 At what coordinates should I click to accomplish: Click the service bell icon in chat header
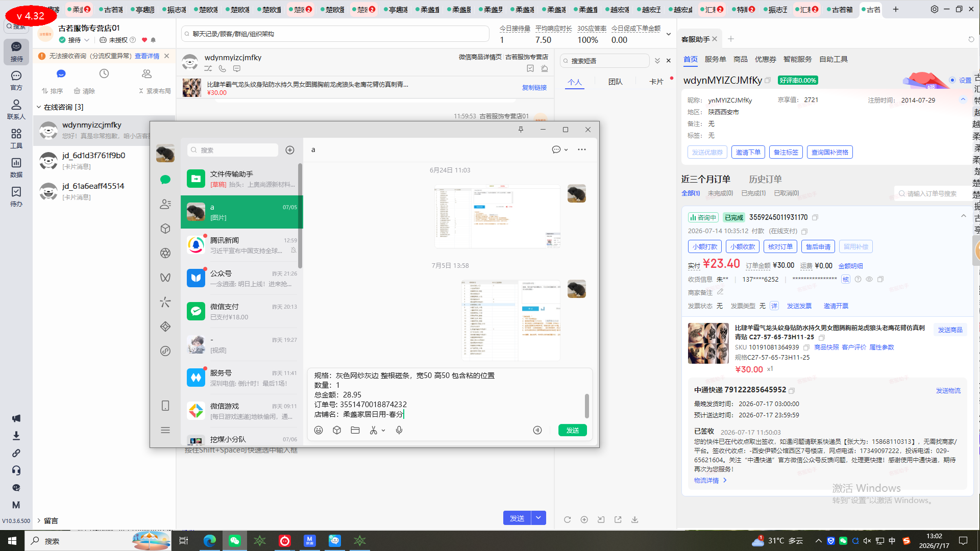point(545,68)
